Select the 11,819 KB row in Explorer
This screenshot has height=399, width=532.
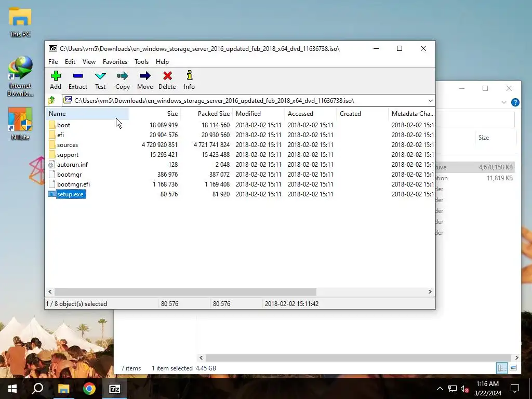point(475,178)
